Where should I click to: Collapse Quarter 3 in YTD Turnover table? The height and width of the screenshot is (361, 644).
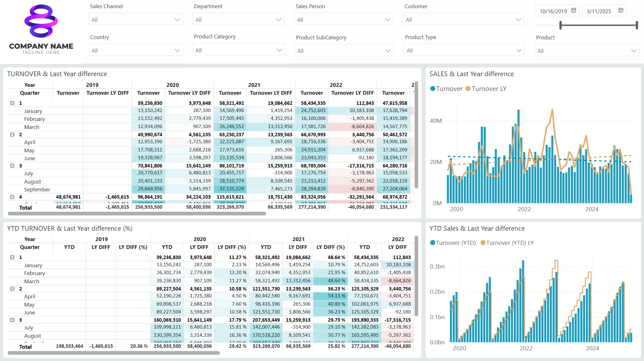[x=12, y=320]
